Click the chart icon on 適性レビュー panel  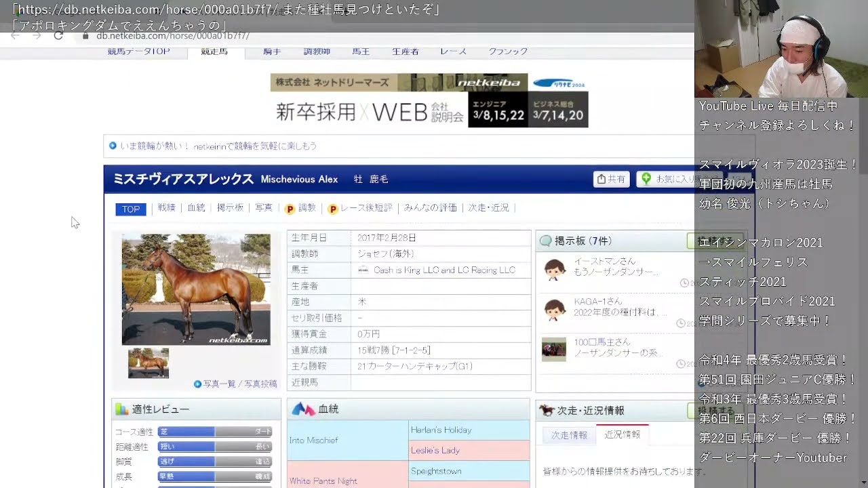coord(122,408)
